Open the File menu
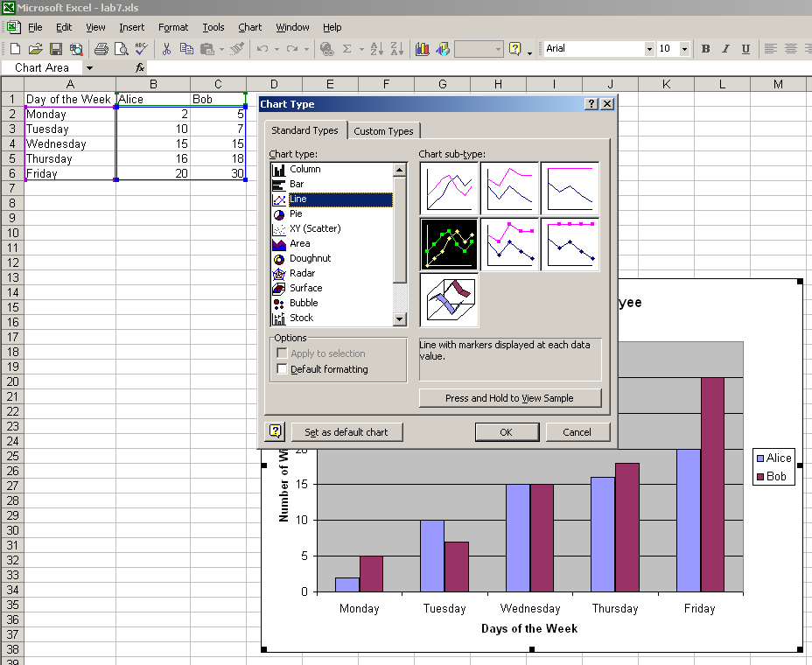 pos(35,27)
